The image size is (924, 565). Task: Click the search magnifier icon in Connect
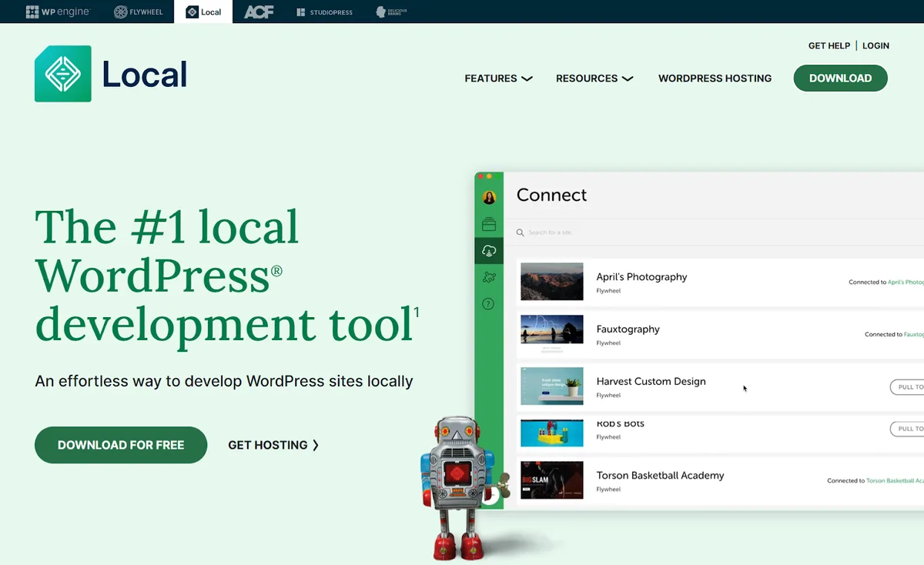click(521, 232)
